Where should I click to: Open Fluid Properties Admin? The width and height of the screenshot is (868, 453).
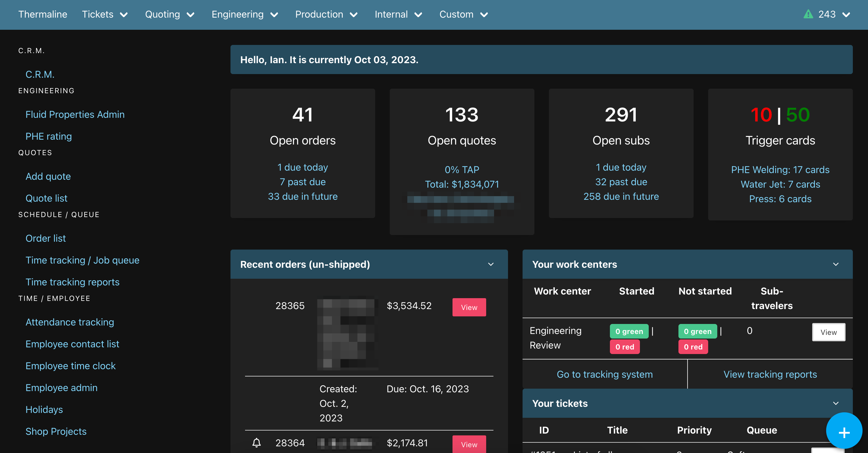75,114
